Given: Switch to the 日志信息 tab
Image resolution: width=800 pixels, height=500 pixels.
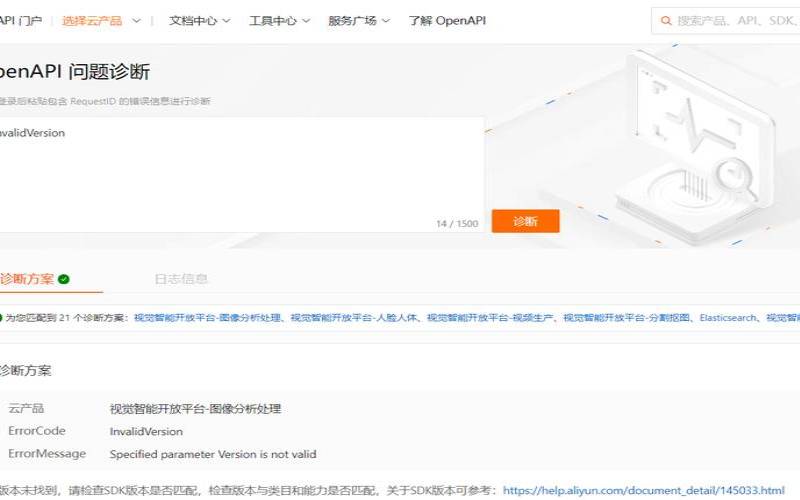Looking at the screenshot, I should coord(181,279).
